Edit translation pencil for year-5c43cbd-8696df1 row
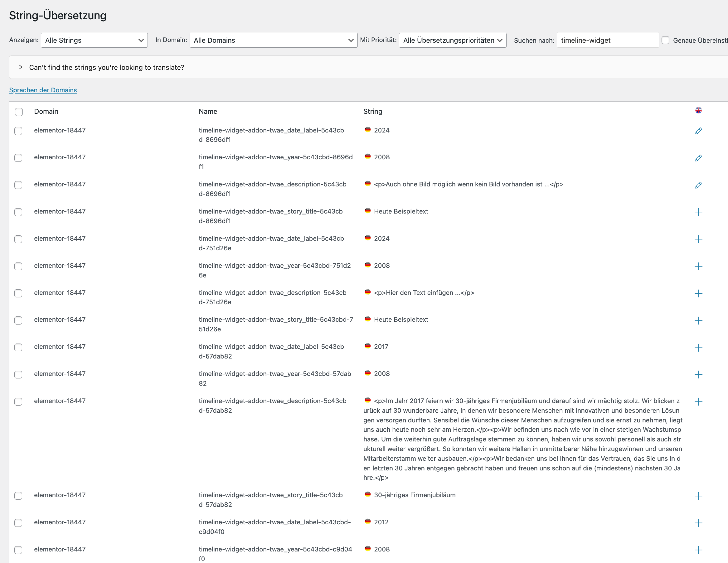 click(698, 158)
